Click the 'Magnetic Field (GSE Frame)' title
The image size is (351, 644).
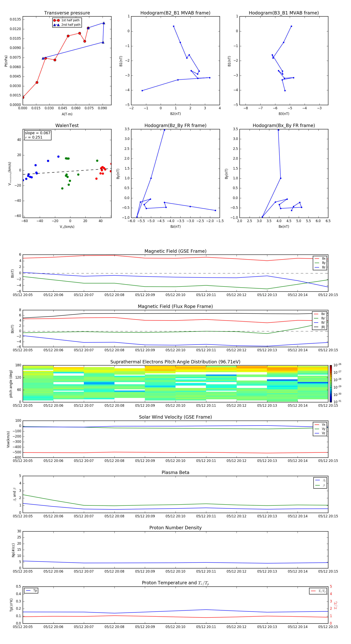coord(175,251)
